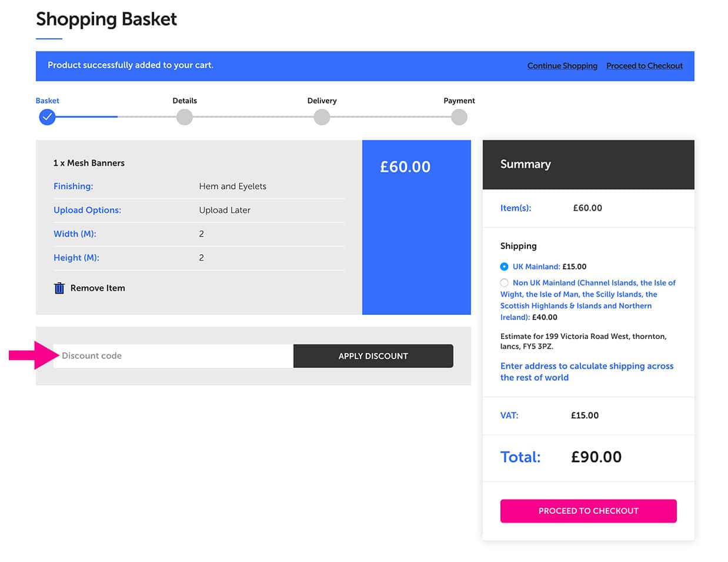Screen dimensions: 728x562
Task: Click the Payment step circle
Action: tap(459, 117)
